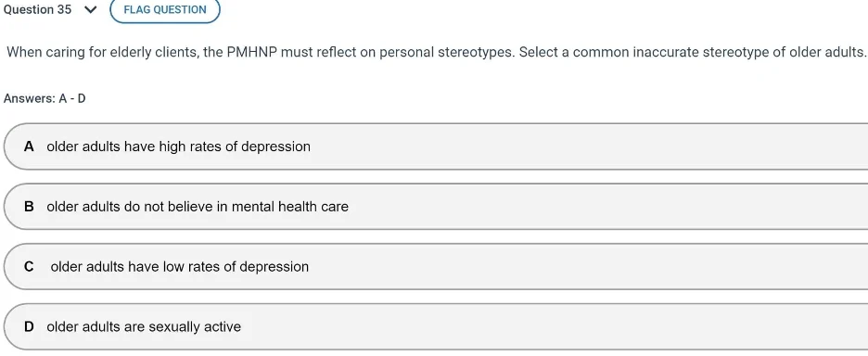Screen dimensions: 868x356
Task: Click the text 'older adults have high rates of depression'
Action: [x=178, y=146]
